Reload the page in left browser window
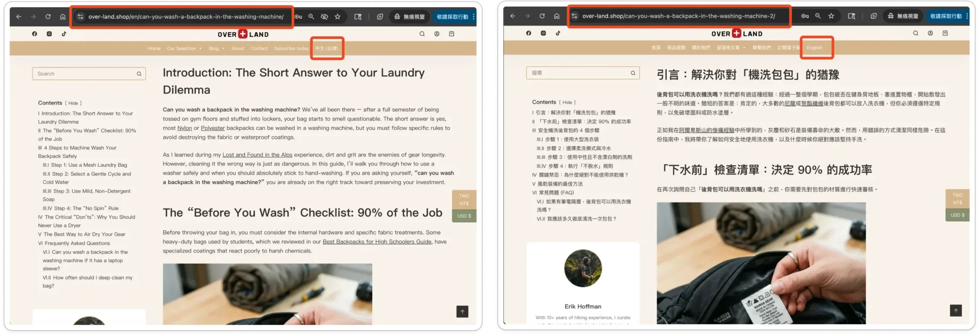 click(48, 17)
